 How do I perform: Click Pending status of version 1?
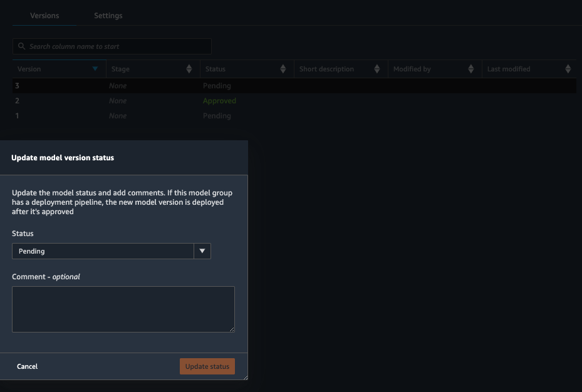[x=217, y=116]
